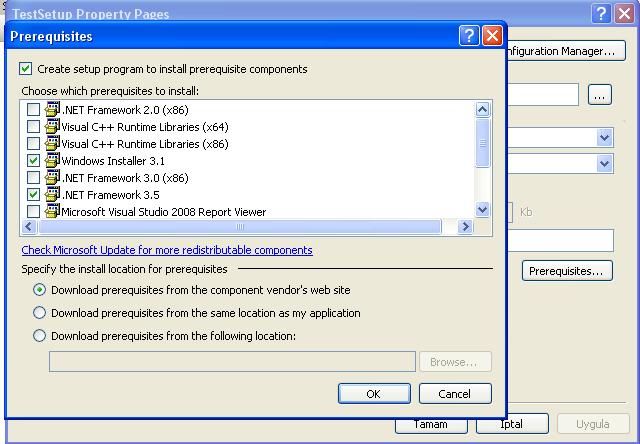
Task: Click Cancel in the Prerequisites dialog
Action: pyautogui.click(x=455, y=393)
